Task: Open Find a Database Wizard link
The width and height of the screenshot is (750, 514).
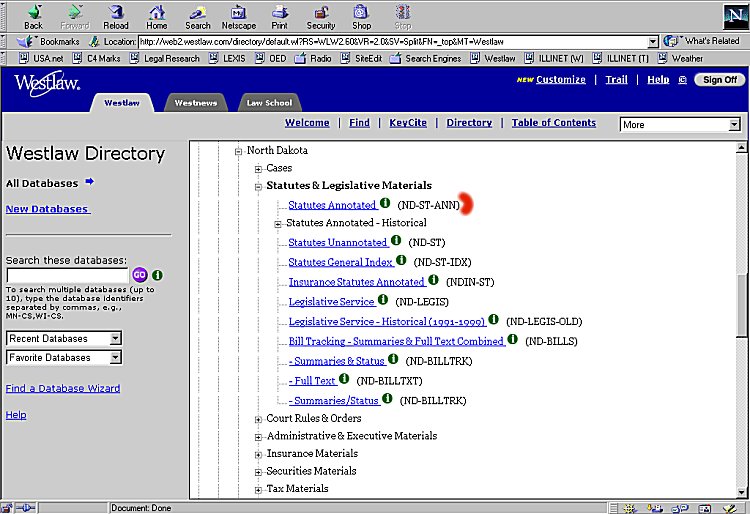Action: pyautogui.click(x=63, y=388)
